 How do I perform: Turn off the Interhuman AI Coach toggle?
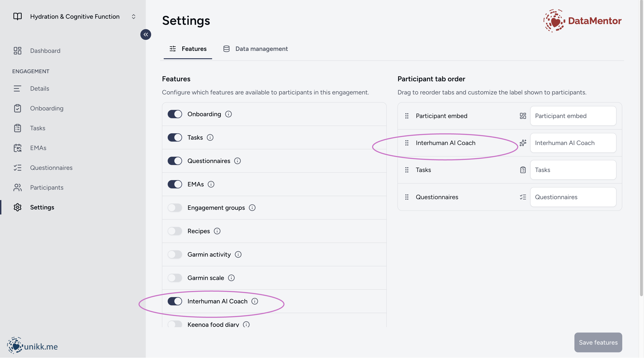[x=175, y=301]
